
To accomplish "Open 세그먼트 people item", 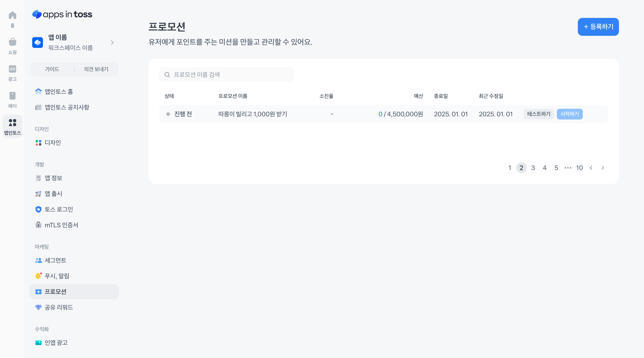I will [55, 260].
